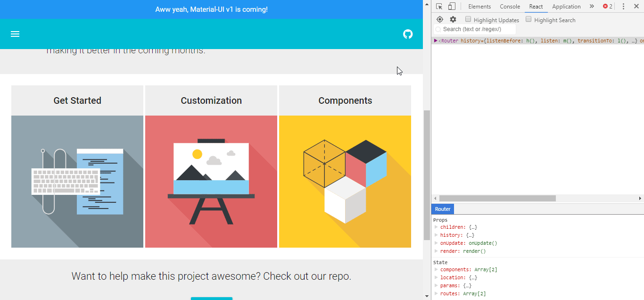Select the React tab

[536, 7]
